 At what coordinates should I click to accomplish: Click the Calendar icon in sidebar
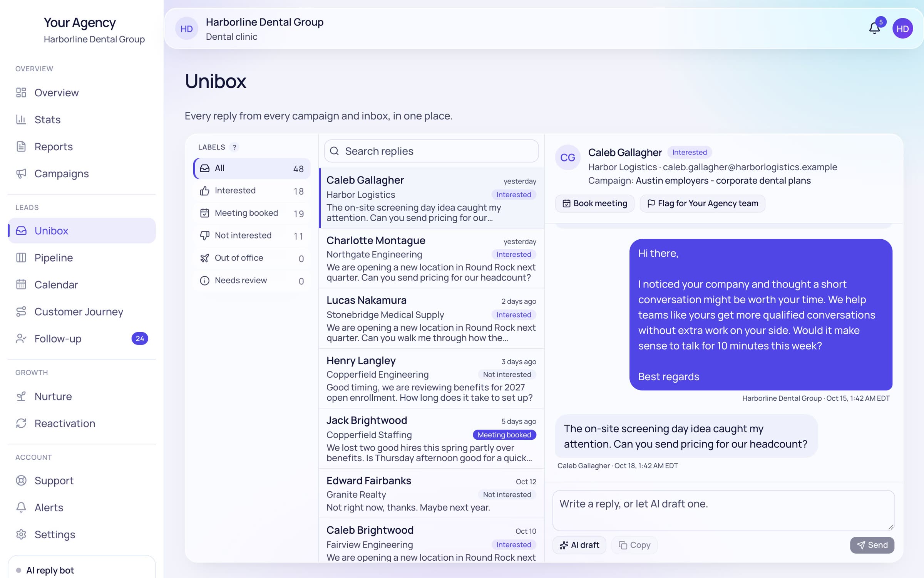tap(21, 284)
